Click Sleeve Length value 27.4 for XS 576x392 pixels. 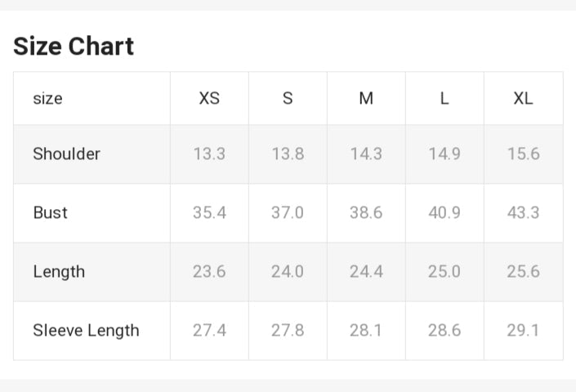[209, 330]
